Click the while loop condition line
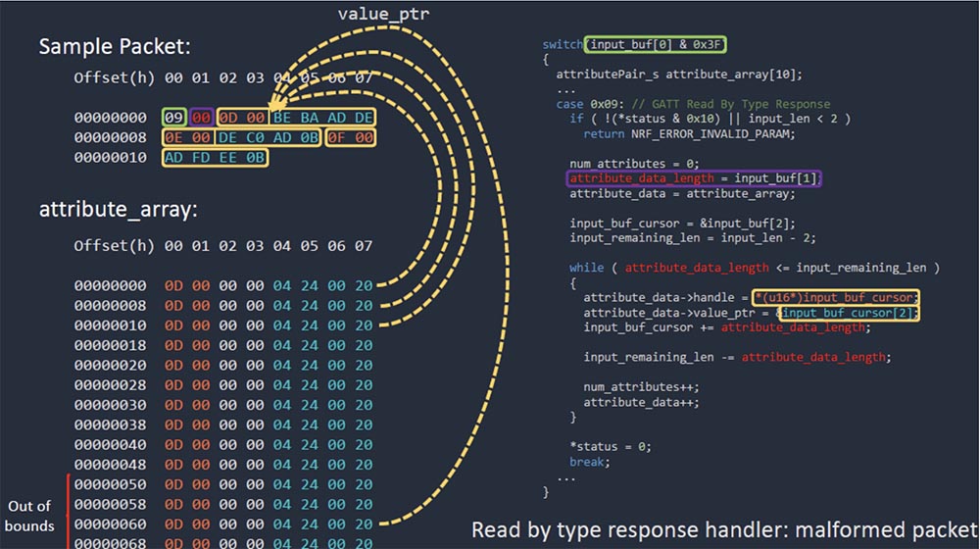Viewport: 980px width, 549px height. tap(754, 268)
